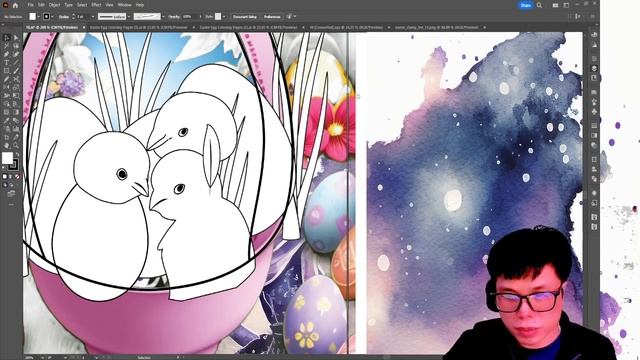Open stroke weight dropdown
This screenshot has height=360, width=640.
(x=93, y=17)
